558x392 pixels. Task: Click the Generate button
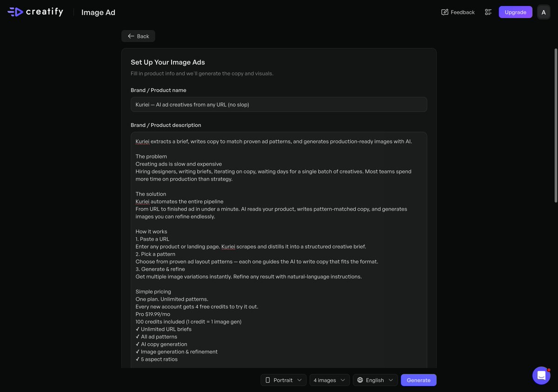(418, 380)
